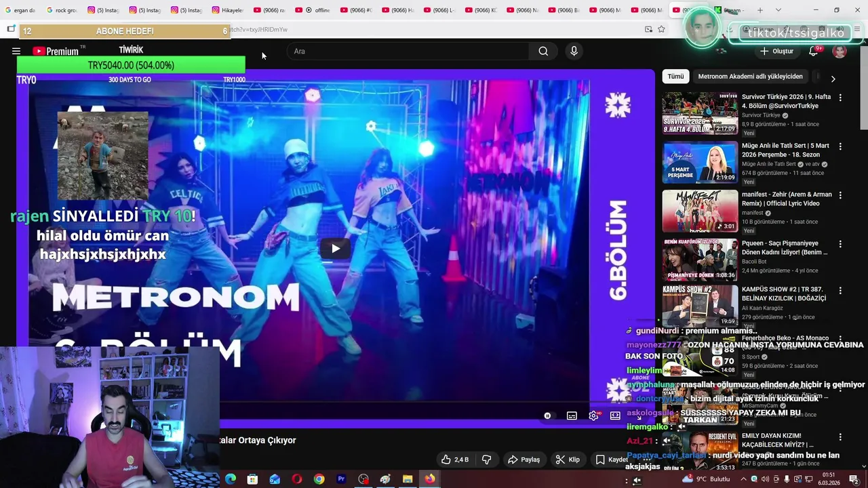Click Survivor Türkiye channel name
The height and width of the screenshot is (488, 868).
coord(761,115)
